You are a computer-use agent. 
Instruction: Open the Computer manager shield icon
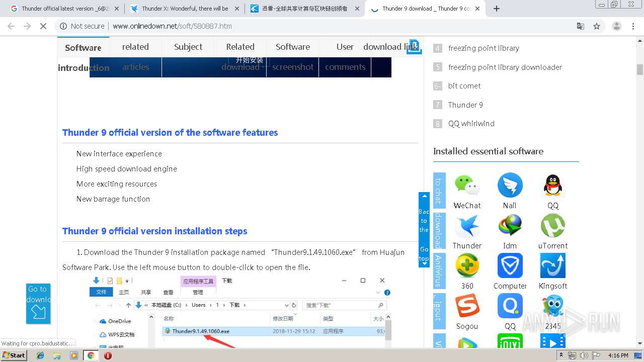510,265
